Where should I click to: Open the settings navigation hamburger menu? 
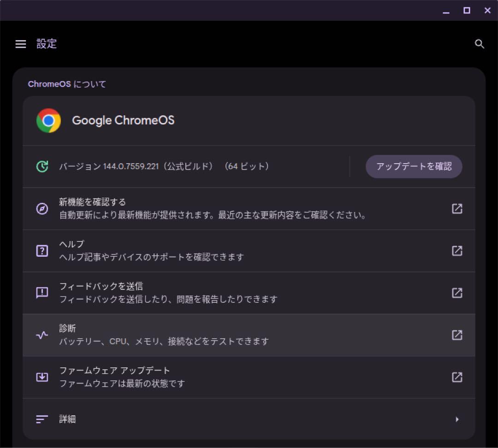[x=20, y=44]
